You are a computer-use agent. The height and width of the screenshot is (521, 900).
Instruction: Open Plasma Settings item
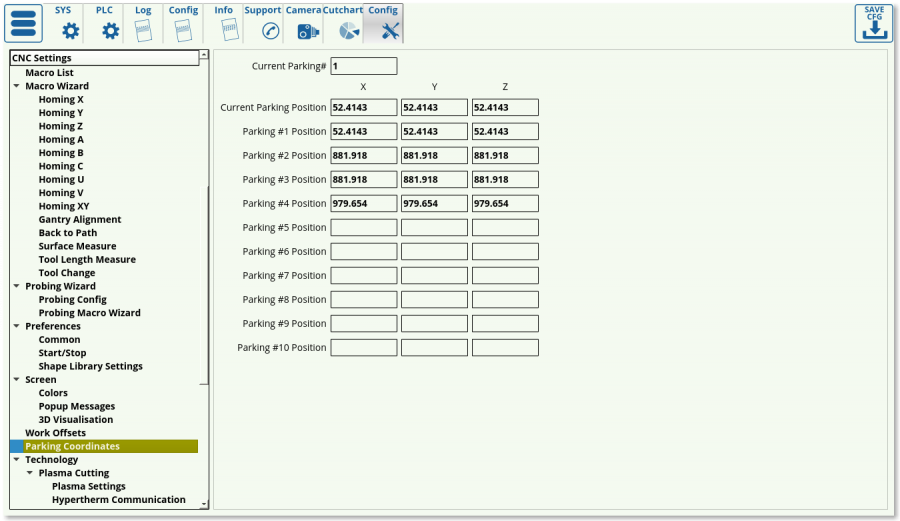[88, 487]
